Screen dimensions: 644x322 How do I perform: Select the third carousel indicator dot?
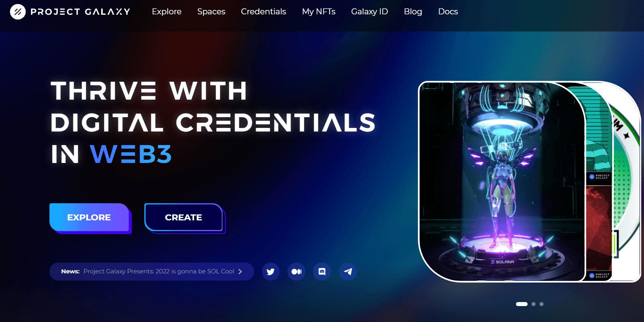pos(542,304)
